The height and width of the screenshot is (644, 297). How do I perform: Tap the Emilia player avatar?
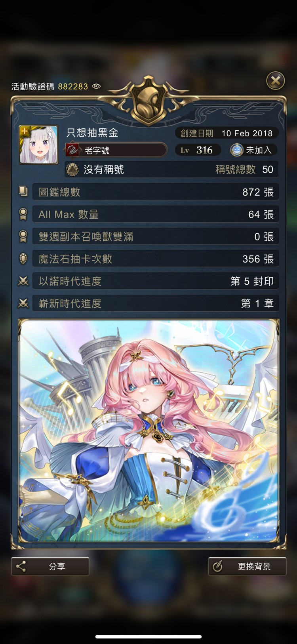pyautogui.click(x=39, y=145)
